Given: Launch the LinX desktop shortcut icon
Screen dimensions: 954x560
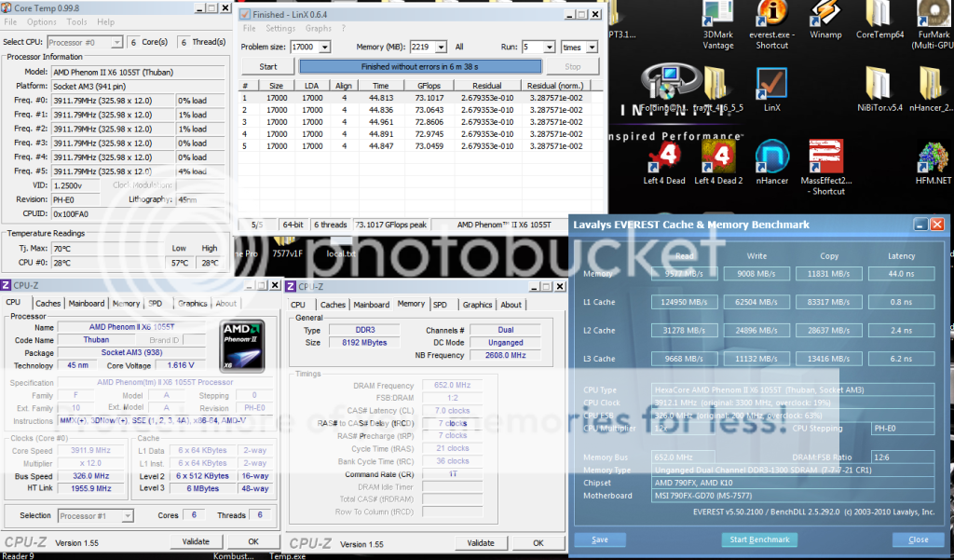Looking at the screenshot, I should [771, 89].
